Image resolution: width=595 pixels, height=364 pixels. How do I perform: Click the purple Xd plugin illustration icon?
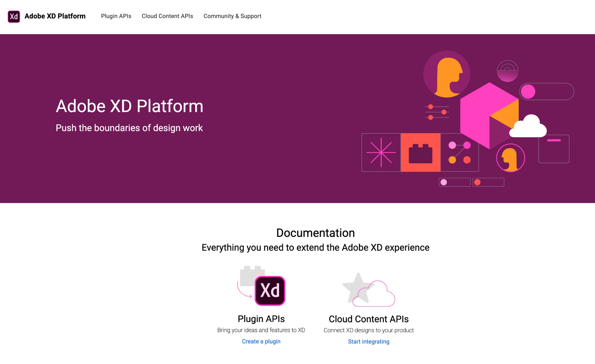(270, 290)
